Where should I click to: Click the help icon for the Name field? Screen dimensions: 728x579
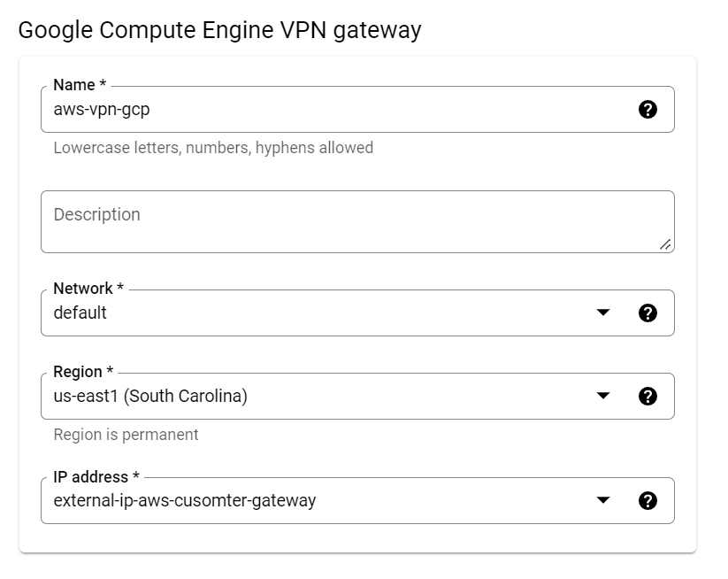click(648, 110)
